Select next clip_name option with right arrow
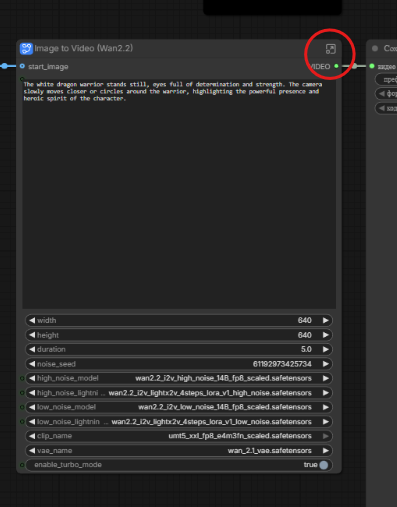This screenshot has width=397, height=507. coord(326,436)
